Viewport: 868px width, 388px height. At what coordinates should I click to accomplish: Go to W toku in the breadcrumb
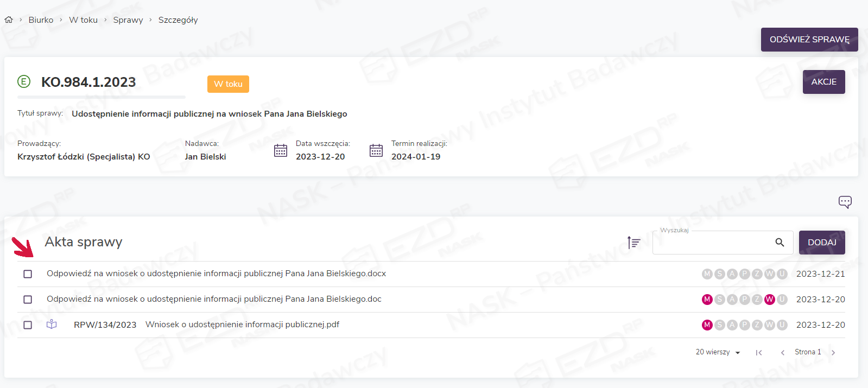[x=83, y=20]
